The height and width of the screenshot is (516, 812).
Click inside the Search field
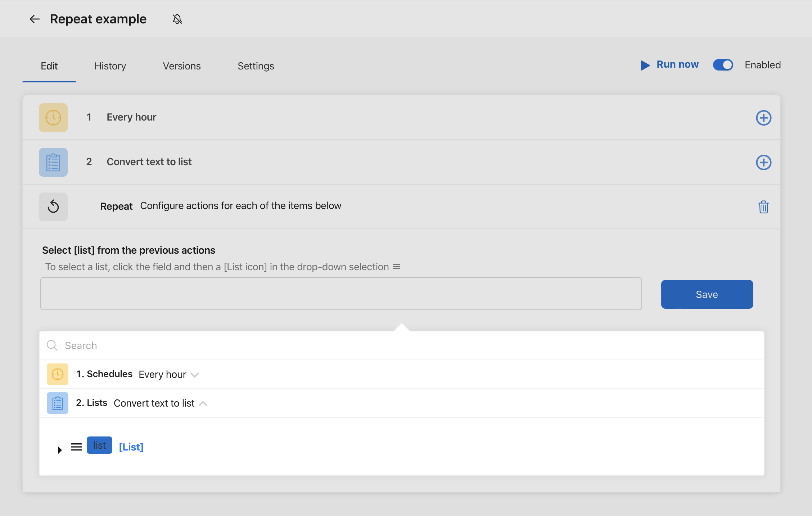(x=216, y=345)
